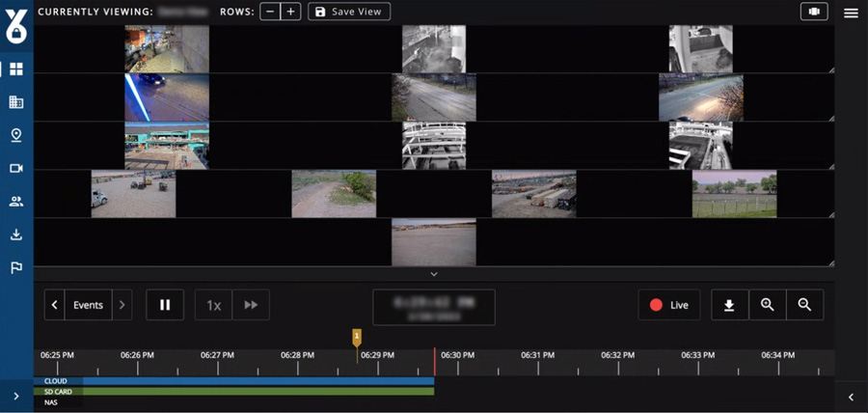Select the empty gravel lot camera feed
The image size is (868, 413).
(x=434, y=242)
